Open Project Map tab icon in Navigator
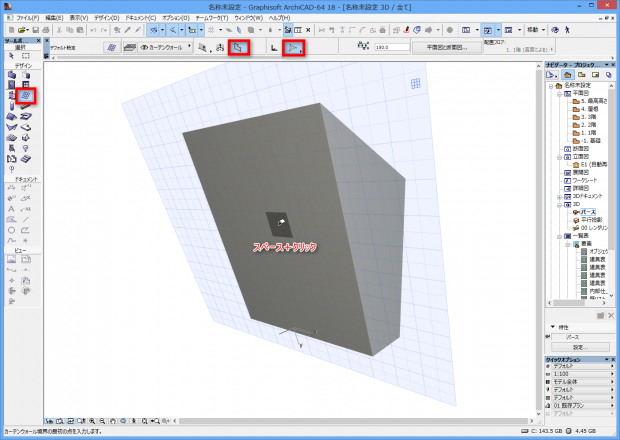620x440 pixels. click(568, 75)
